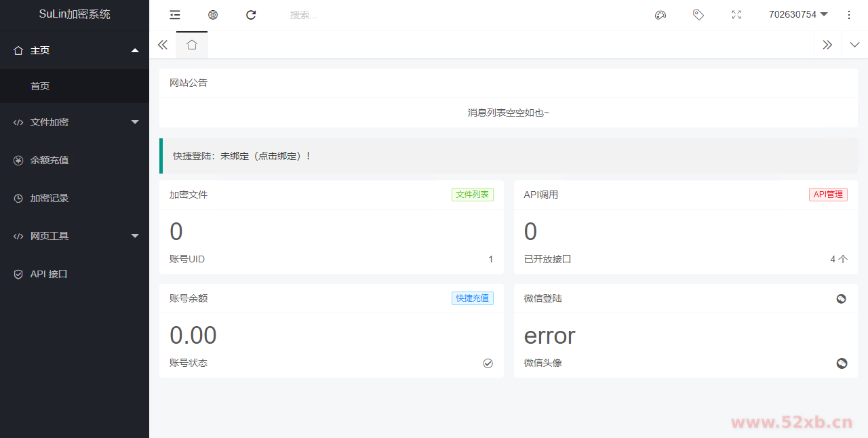Click the green 文件列表 button
The width and height of the screenshot is (868, 438).
point(473,195)
